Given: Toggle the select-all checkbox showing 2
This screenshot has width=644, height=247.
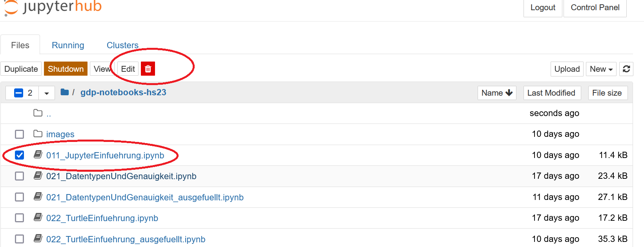Looking at the screenshot, I should pos(18,93).
